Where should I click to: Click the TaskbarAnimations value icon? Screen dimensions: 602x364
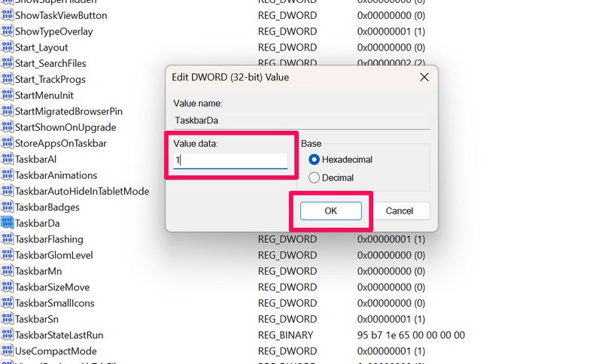point(7,175)
